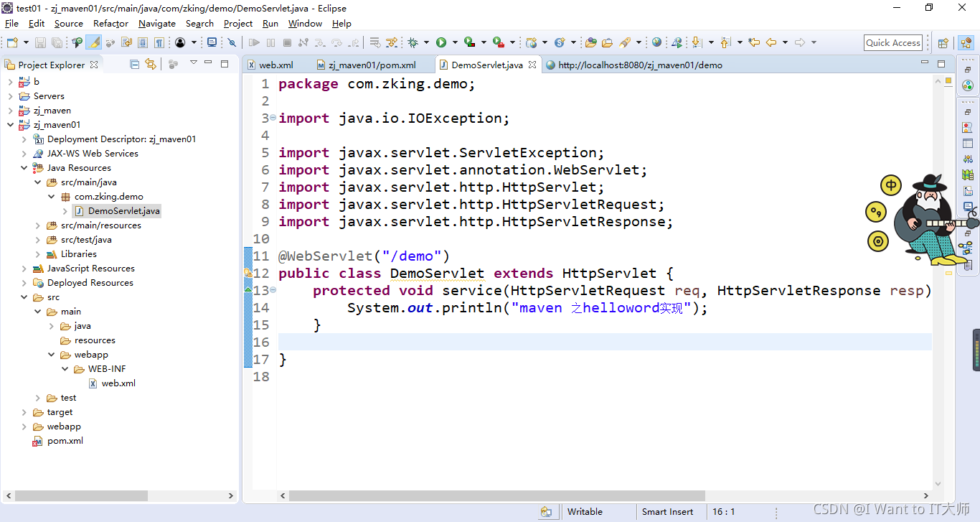
Task: Toggle Block Selection mode
Action: [x=143, y=43]
